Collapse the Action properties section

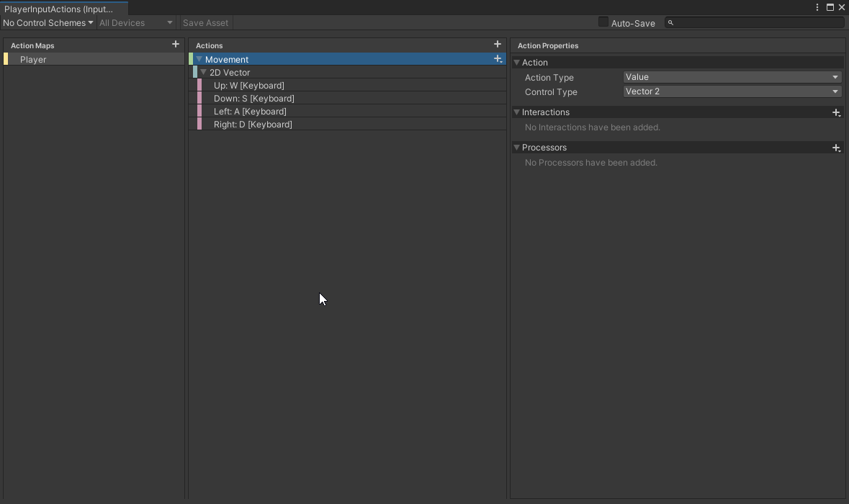pyautogui.click(x=516, y=62)
